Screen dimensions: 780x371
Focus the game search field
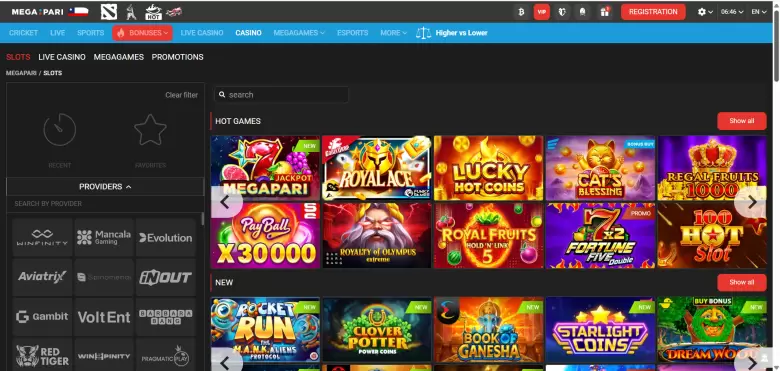282,94
